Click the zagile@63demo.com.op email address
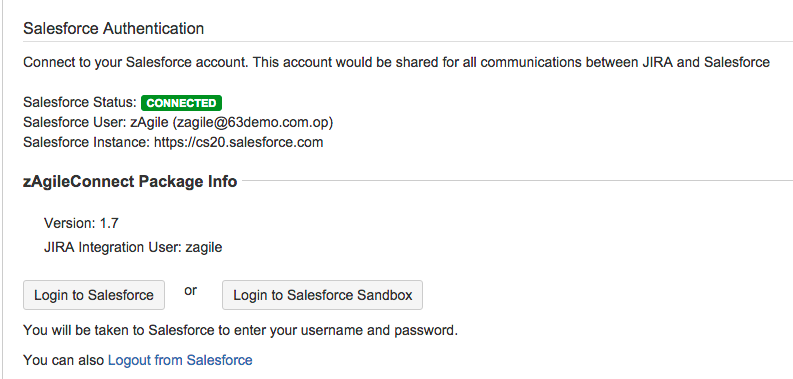 click(x=255, y=122)
